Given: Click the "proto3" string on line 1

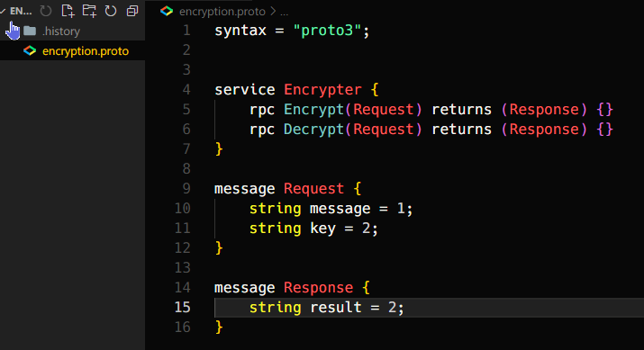Looking at the screenshot, I should (327, 31).
